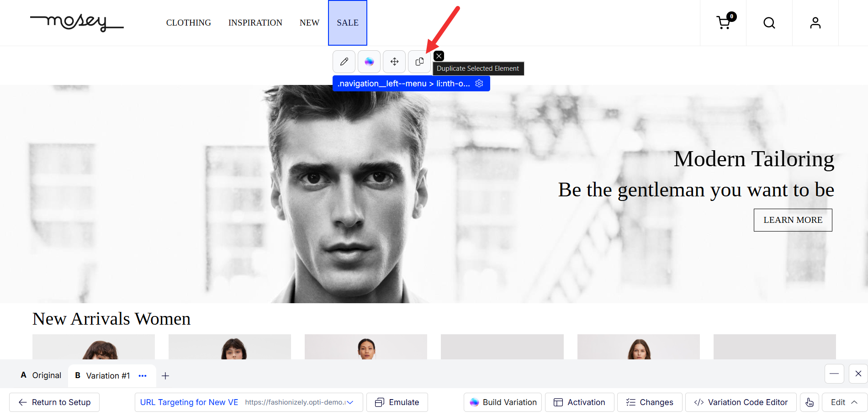Click the LEARN MORE button
This screenshot has height=416, width=868.
pos(793,220)
